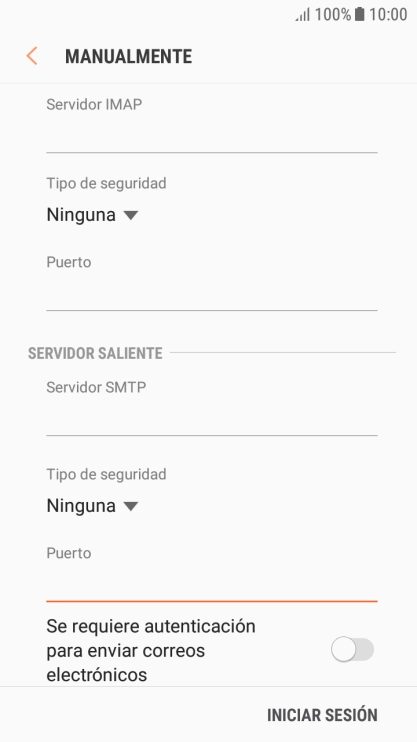Go back using the orange arrow icon
Image resolution: width=417 pixels, height=742 pixels.
pos(32,56)
